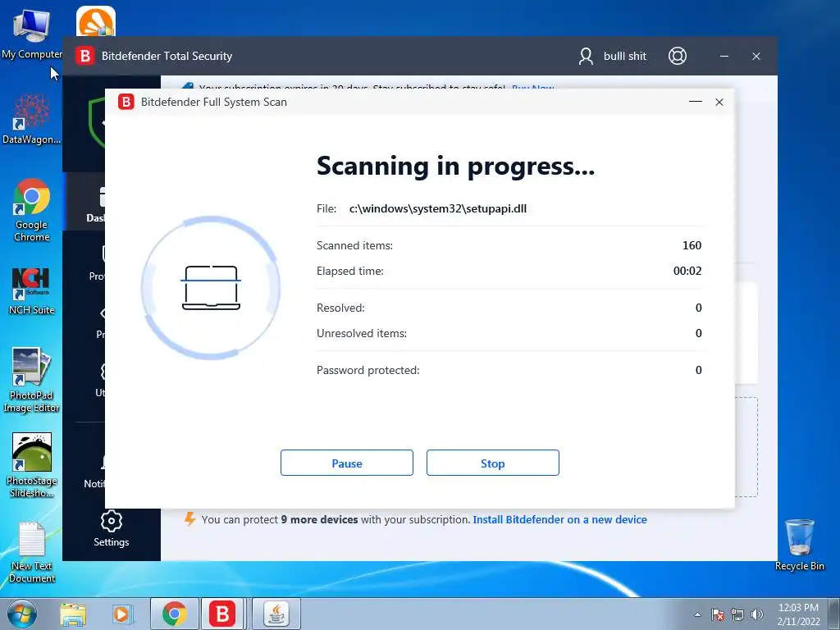Click the Bitdefender logo in scan dialog title

[126, 102]
